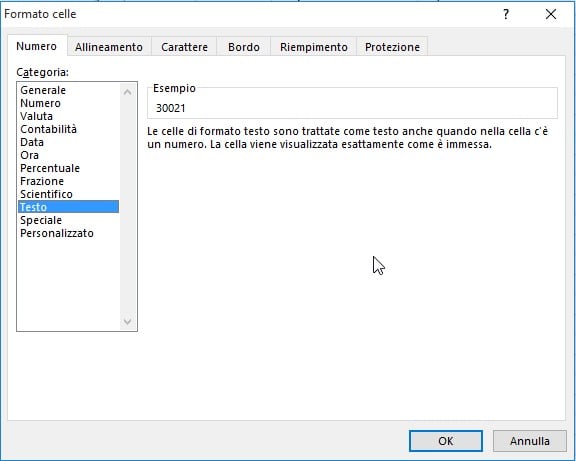Go to the Bordo tab
This screenshot has height=461, width=576.
[244, 47]
